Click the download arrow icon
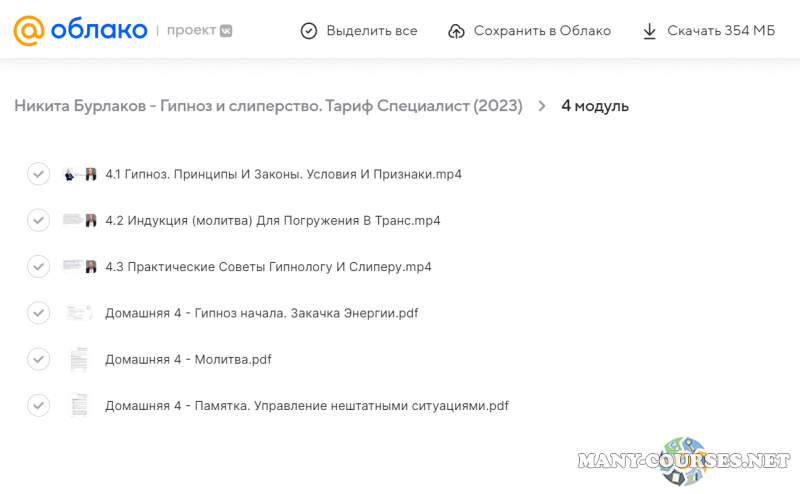 coord(649,31)
